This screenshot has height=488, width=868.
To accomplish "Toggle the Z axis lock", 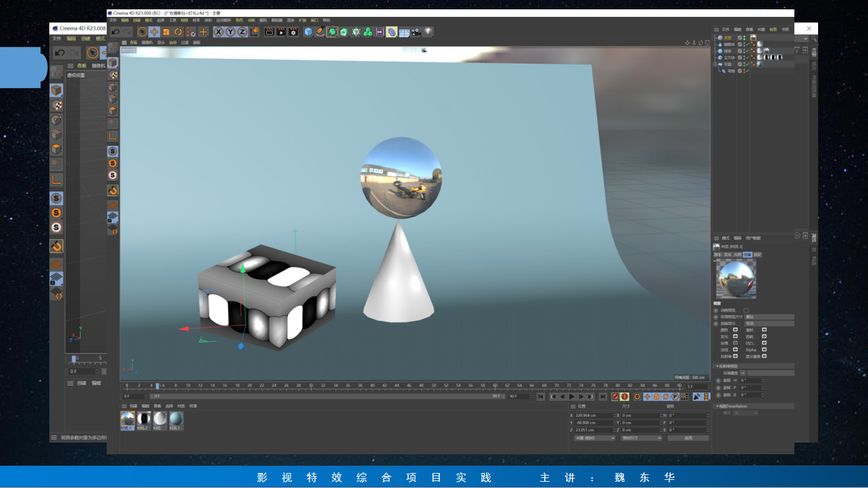I will pyautogui.click(x=242, y=32).
